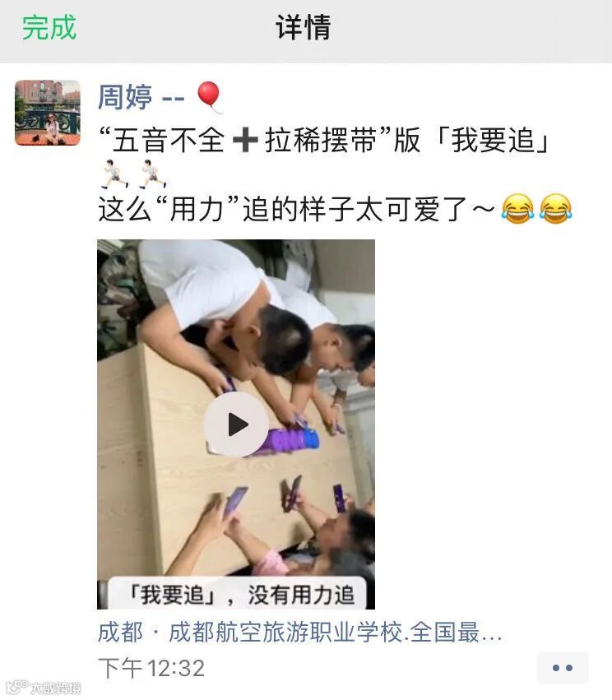This screenshot has width=612, height=700.
Task: Tap the 周婷 username link
Action: pos(125,96)
